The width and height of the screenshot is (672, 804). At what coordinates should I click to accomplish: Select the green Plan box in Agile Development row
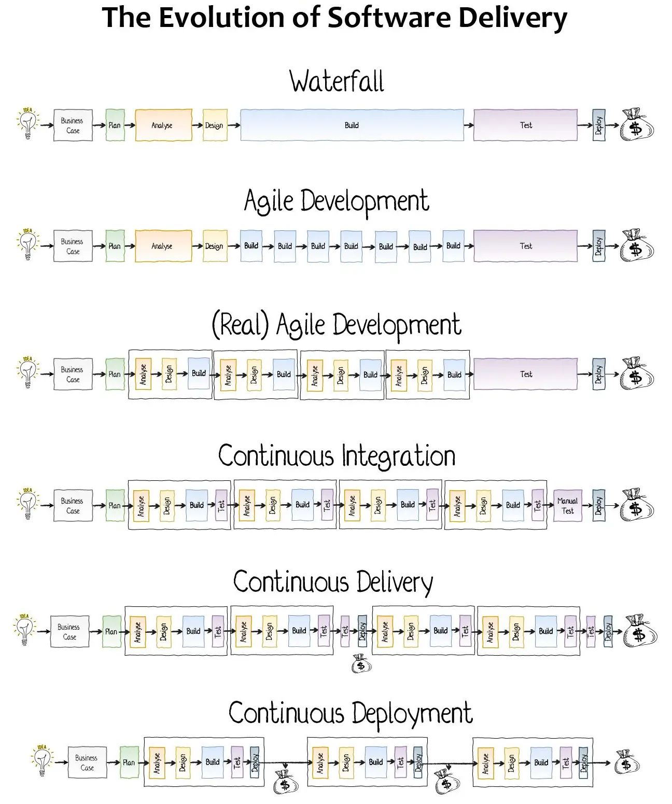click(x=115, y=246)
